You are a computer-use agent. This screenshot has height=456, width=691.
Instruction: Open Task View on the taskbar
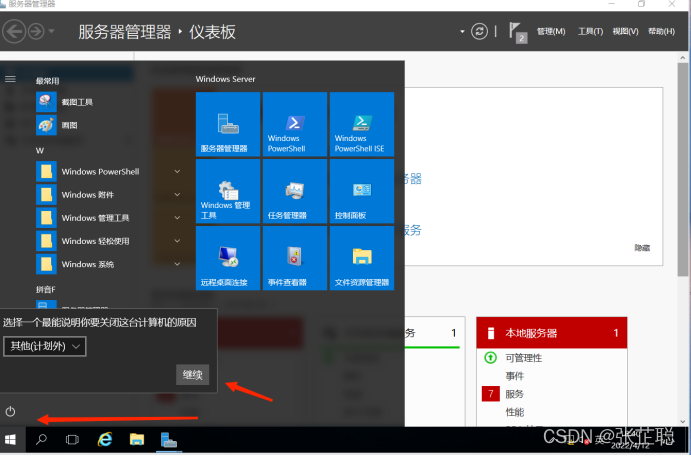click(72, 439)
